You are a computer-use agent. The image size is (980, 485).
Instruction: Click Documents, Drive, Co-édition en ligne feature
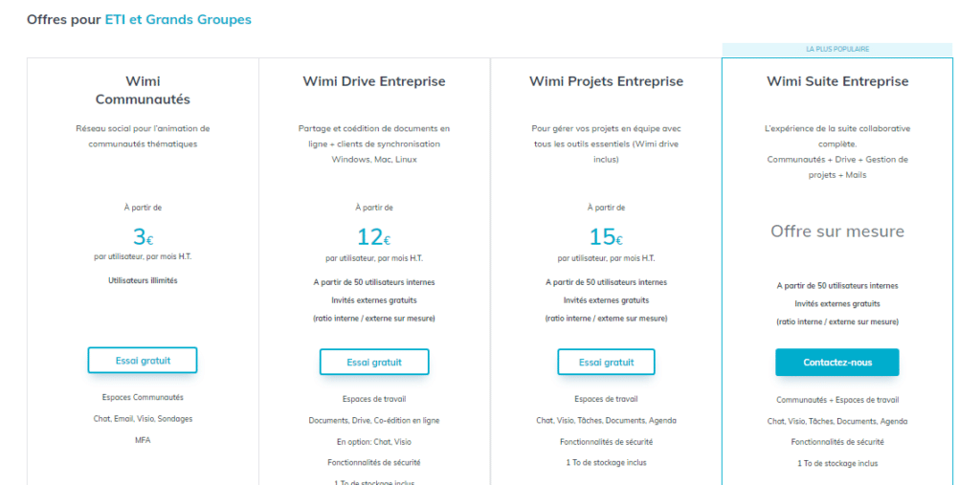coord(374,421)
